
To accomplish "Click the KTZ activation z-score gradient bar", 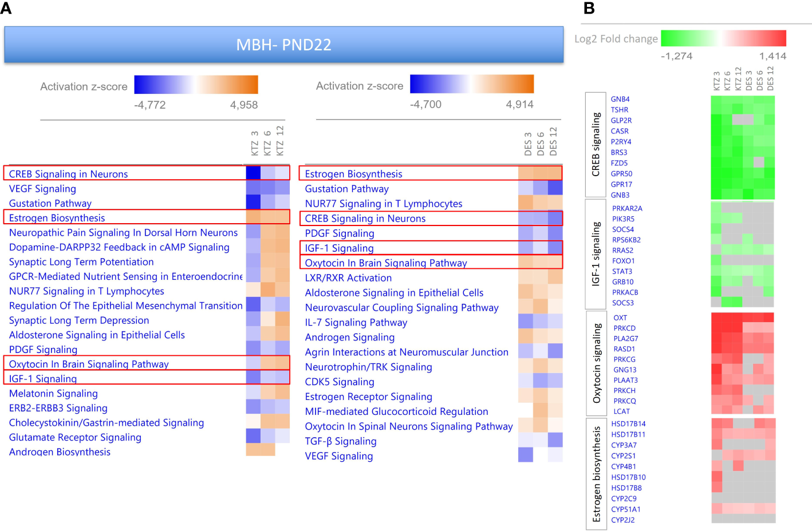I will click(196, 85).
